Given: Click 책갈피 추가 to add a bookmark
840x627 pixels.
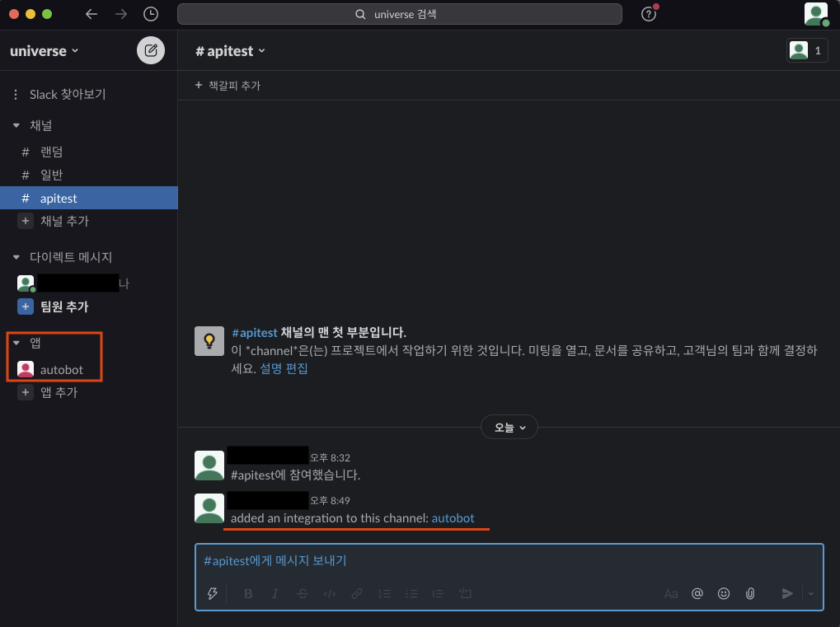Looking at the screenshot, I should 228,85.
